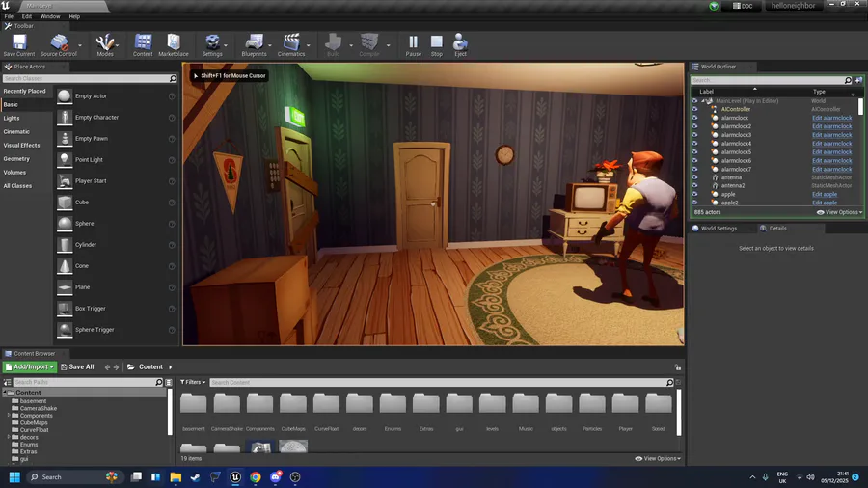Toggle visibility of antenna actor
868x488 pixels.
pos(694,177)
